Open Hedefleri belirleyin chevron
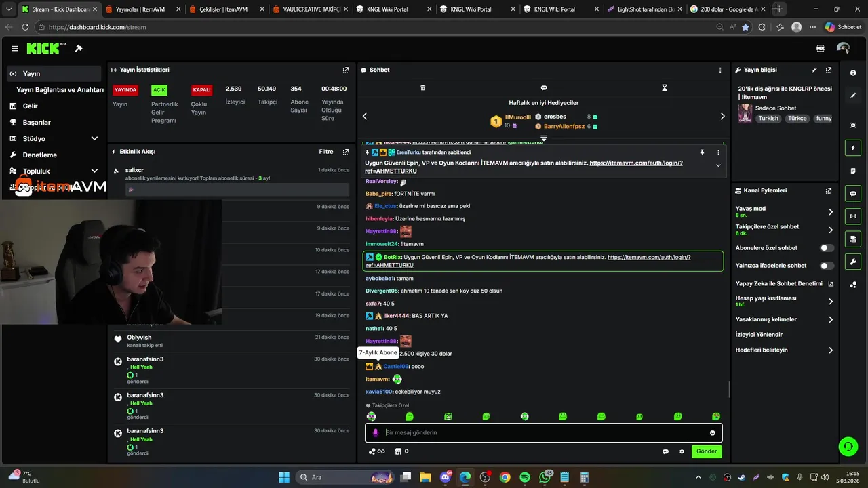The image size is (868, 488). tap(831, 350)
